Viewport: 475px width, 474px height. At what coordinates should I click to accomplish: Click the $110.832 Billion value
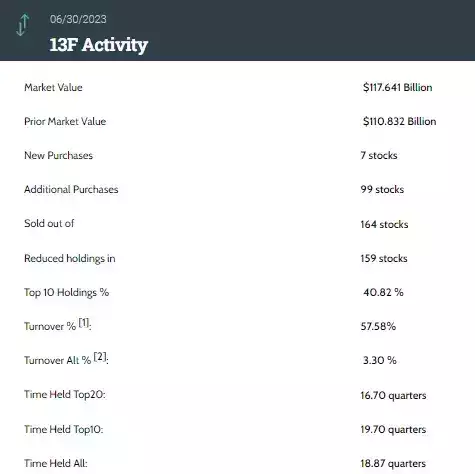[x=399, y=121]
